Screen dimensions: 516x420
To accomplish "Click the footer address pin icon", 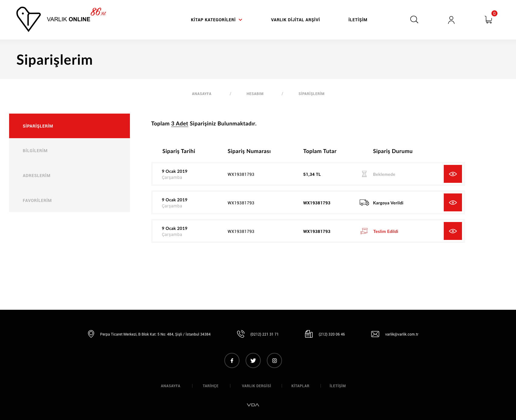I will tap(91, 334).
